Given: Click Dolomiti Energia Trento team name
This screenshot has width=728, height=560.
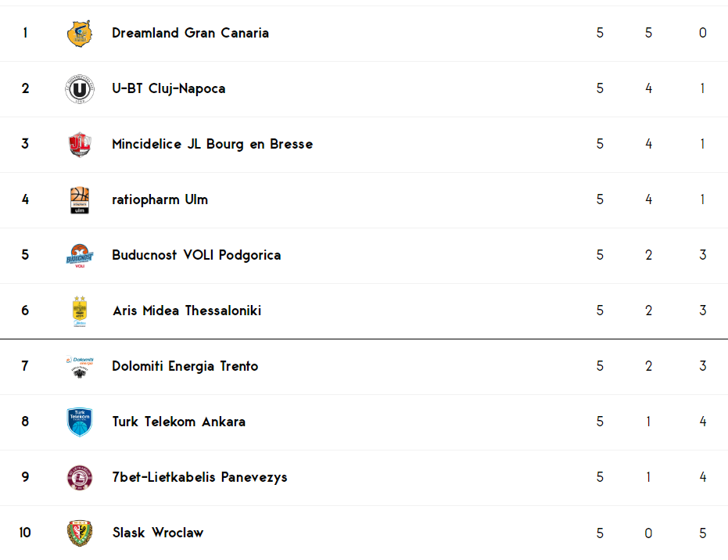Looking at the screenshot, I should (x=185, y=366).
